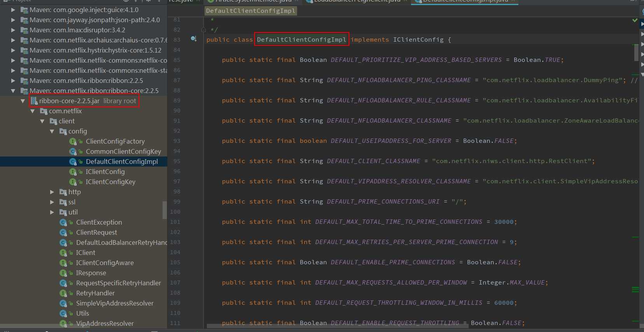The width and height of the screenshot is (644, 332).
Task: Click the Utils class icon
Action: tap(63, 313)
